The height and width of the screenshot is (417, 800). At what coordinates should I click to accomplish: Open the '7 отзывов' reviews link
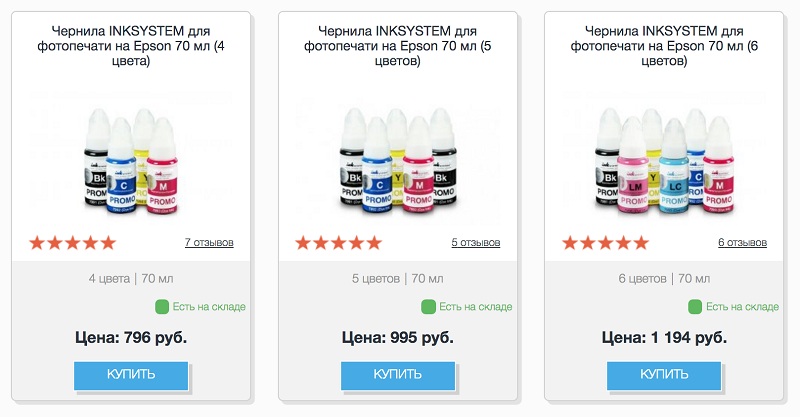coord(209,243)
